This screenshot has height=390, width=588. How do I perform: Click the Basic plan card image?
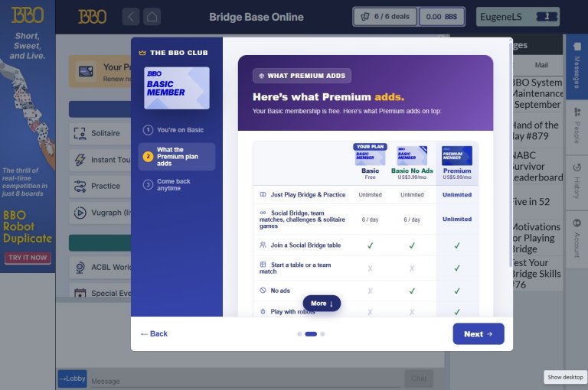[370, 157]
